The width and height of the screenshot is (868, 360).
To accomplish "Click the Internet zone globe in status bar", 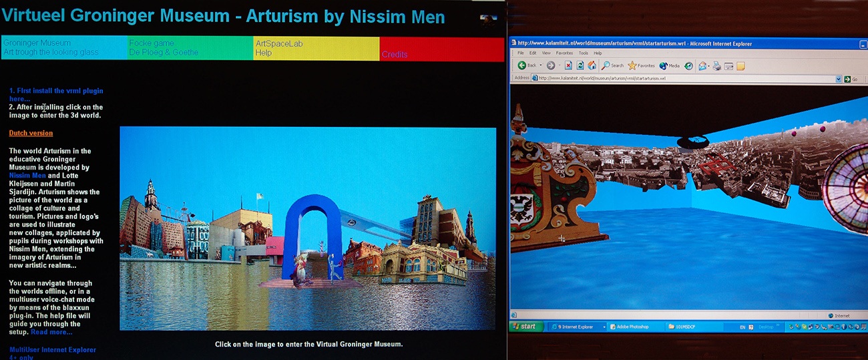I will coord(831,316).
